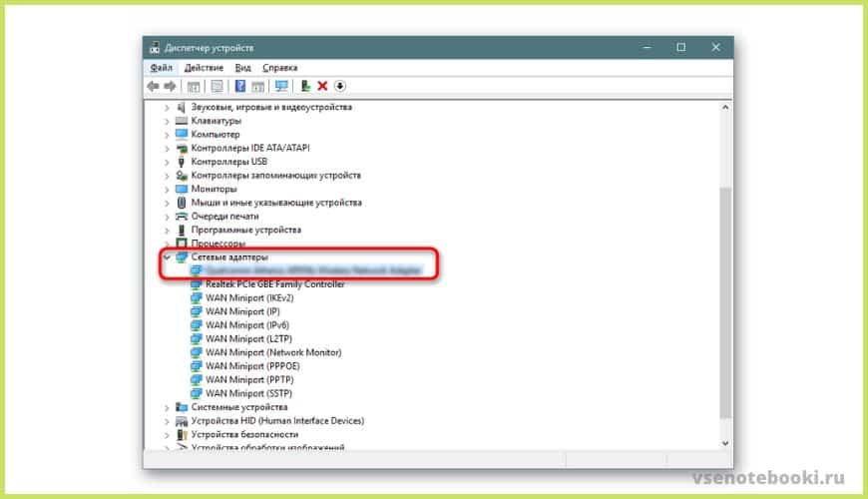Viewport: 868px width, 499px height.
Task: Select the WAN Miniport (PPPOE) entry
Action: pos(253,366)
